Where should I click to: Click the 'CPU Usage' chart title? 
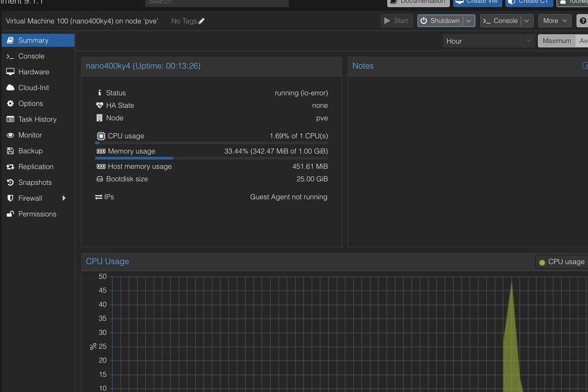point(107,261)
